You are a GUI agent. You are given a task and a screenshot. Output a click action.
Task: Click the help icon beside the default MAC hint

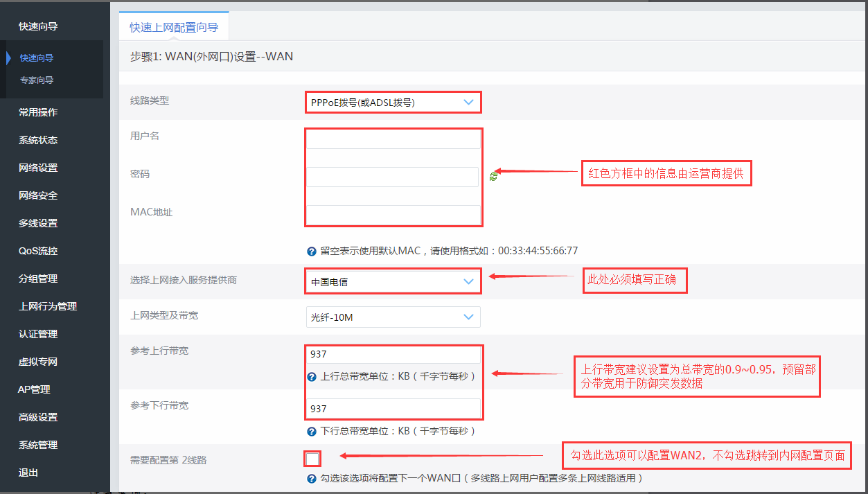pyautogui.click(x=312, y=251)
